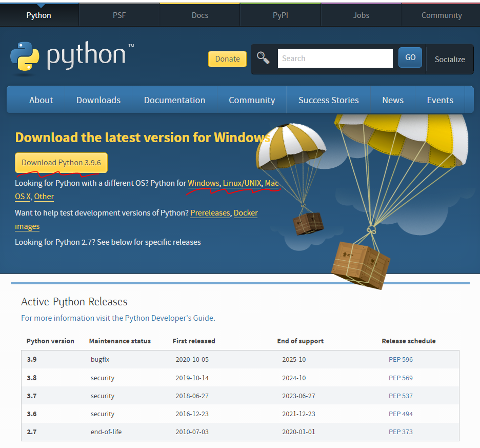Open the PEP 596 release schedule link

pos(401,359)
